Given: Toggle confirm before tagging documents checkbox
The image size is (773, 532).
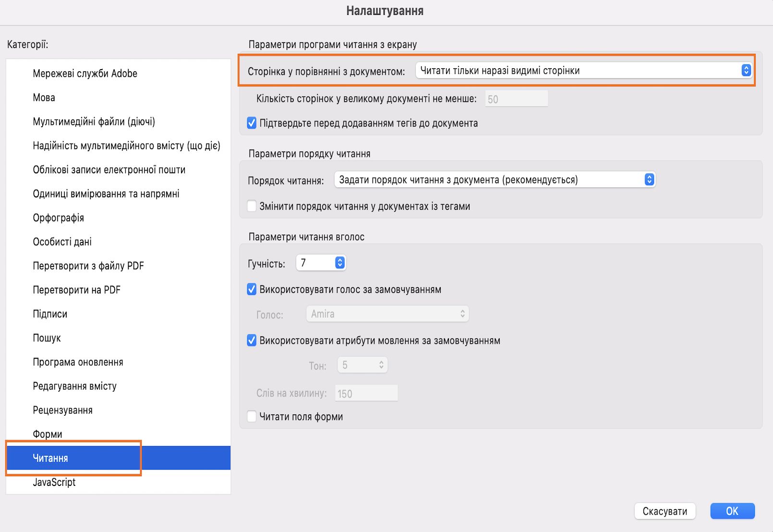Looking at the screenshot, I should coord(252,123).
